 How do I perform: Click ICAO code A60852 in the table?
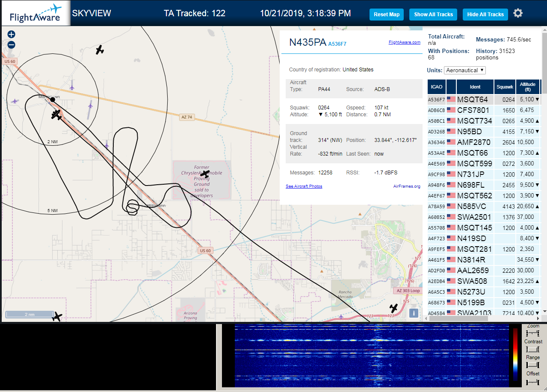click(436, 217)
